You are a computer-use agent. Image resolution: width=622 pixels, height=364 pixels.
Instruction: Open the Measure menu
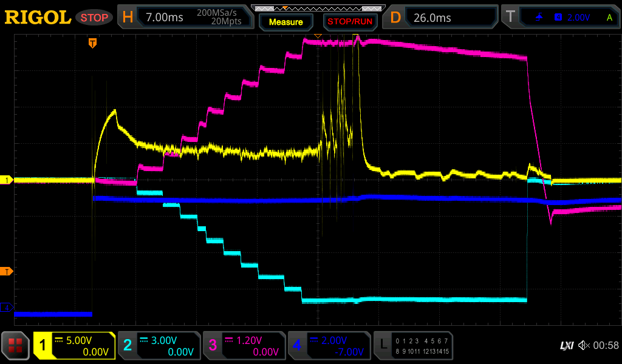(x=285, y=22)
